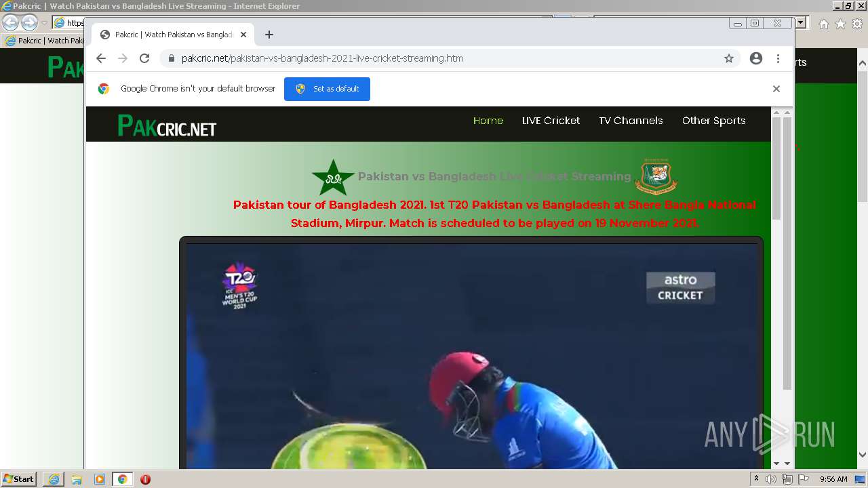868x488 pixels.
Task: Click the 9:56 AM system clock
Action: (833, 479)
